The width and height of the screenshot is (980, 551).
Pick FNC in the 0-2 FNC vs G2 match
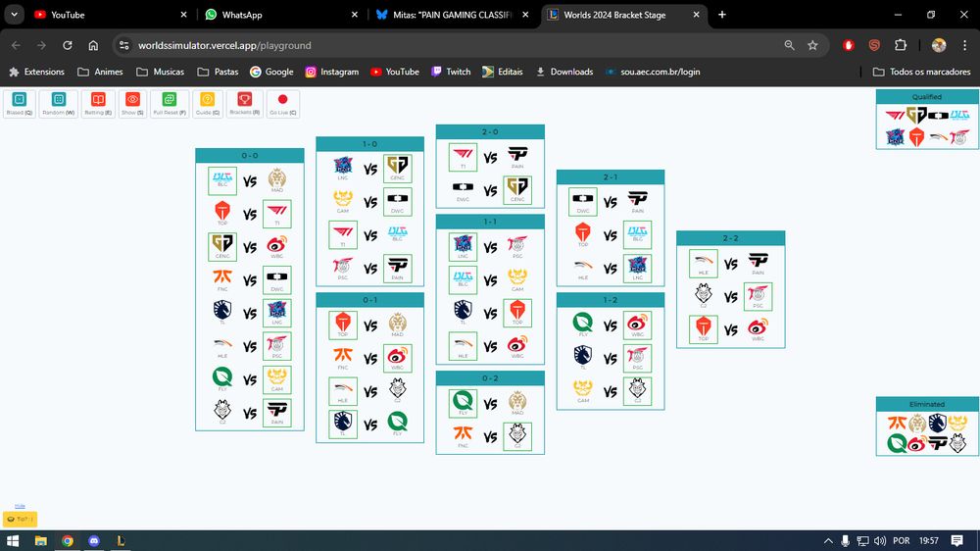[464, 436]
